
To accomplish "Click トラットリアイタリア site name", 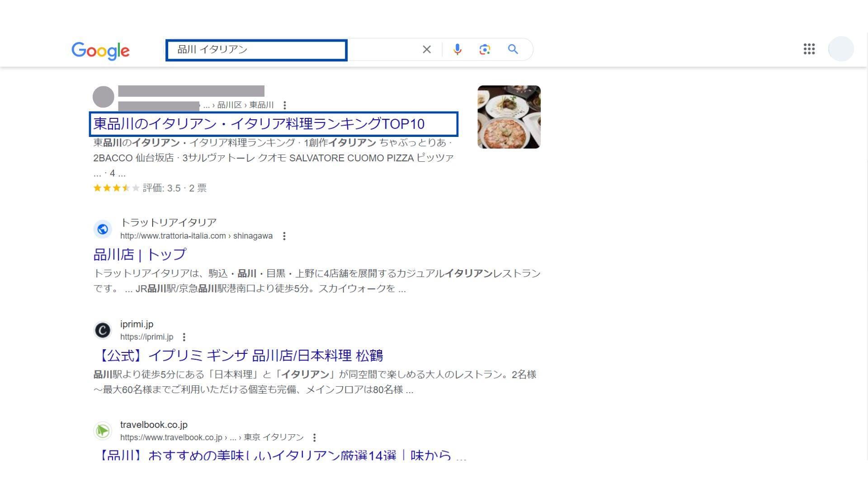I will 168,222.
